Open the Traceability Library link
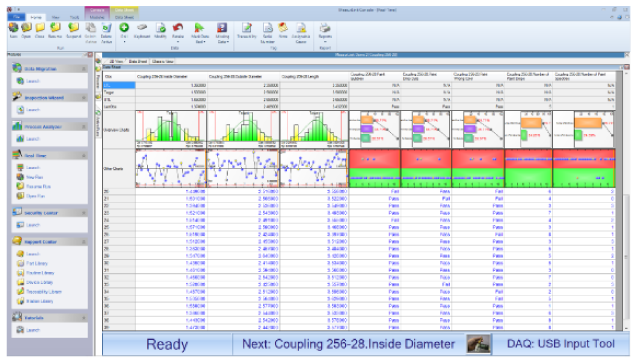Screen dimensions: 638x363 pos(44,291)
